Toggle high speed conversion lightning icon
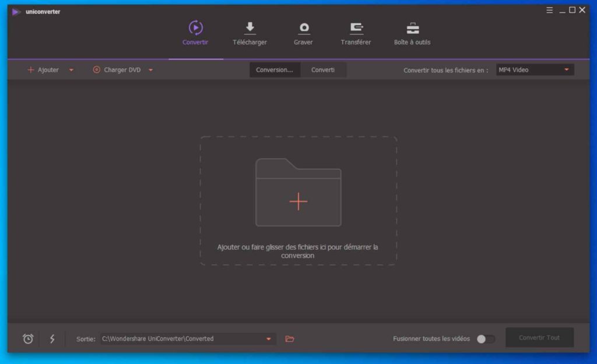 (x=52, y=338)
